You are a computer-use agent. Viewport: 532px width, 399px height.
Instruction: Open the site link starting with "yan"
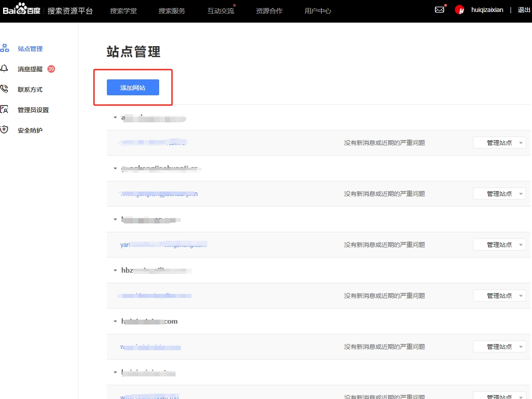(x=164, y=245)
